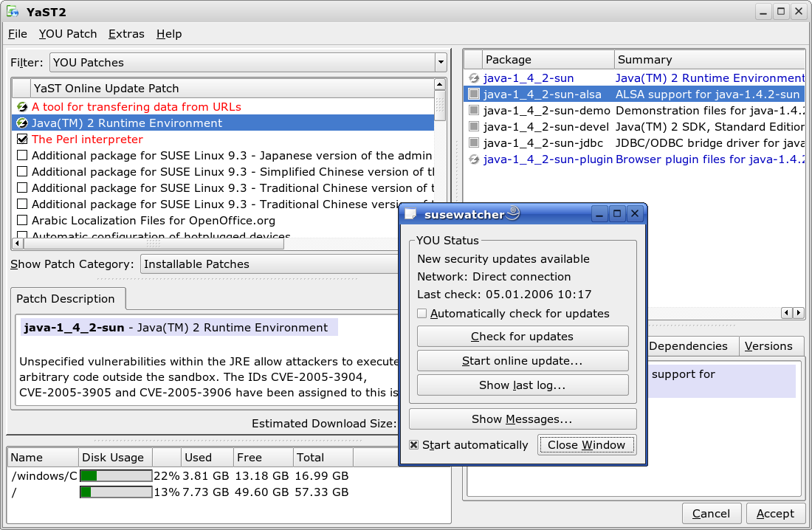The image size is (812, 530).
Task: Click the Total column header
Action: click(323, 458)
